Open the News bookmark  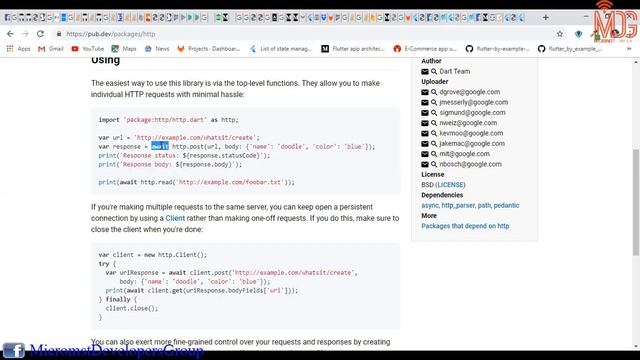tap(157, 49)
